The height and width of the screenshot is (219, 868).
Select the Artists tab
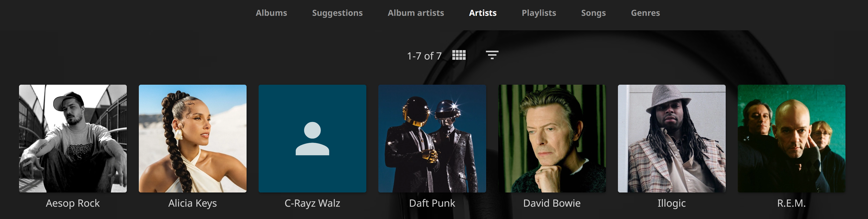tap(483, 13)
